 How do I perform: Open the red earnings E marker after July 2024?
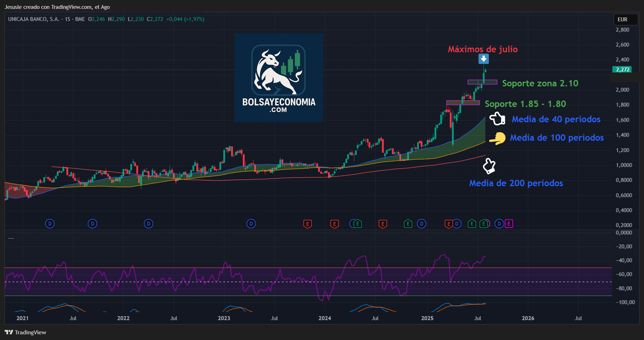(x=382, y=224)
